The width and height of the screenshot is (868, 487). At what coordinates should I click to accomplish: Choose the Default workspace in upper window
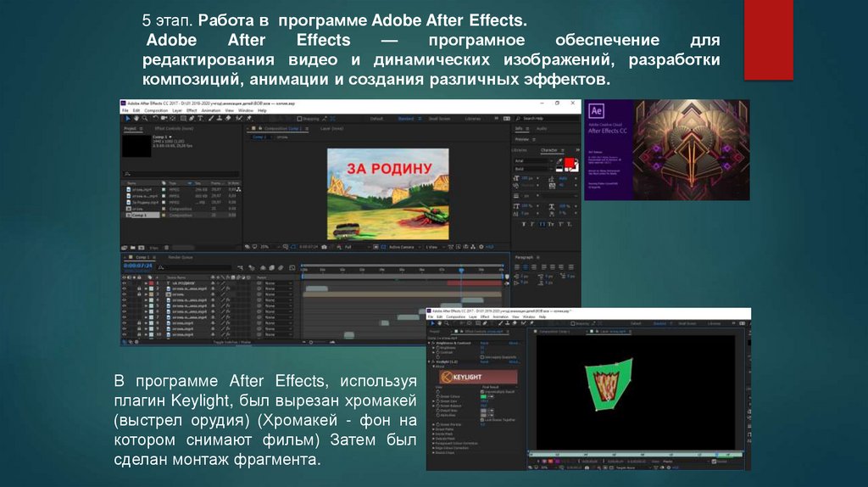376,119
